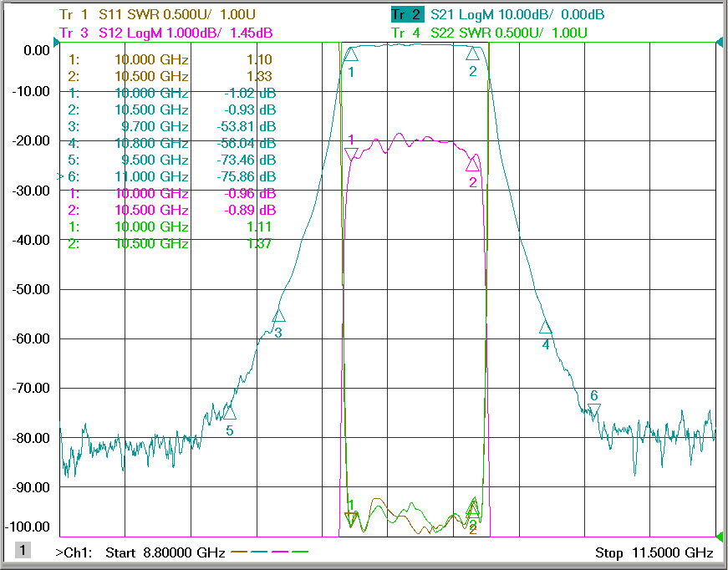This screenshot has width=728, height=570.
Task: Click magenta readout 10.000 GHz -0.96 dB
Action: [x=172, y=194]
